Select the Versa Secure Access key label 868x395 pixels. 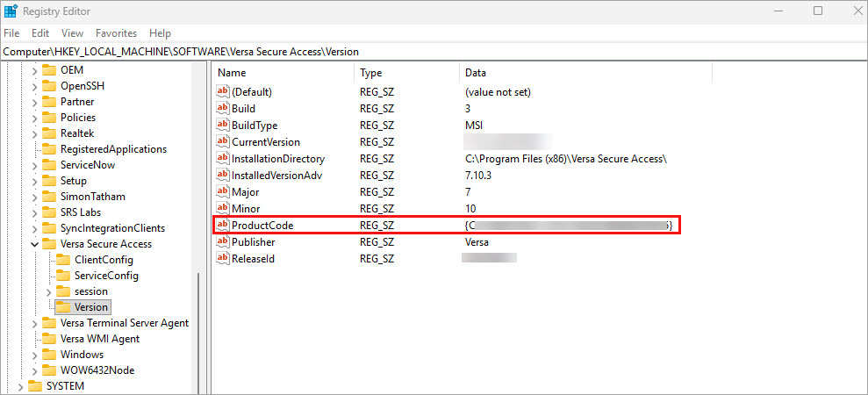point(105,244)
